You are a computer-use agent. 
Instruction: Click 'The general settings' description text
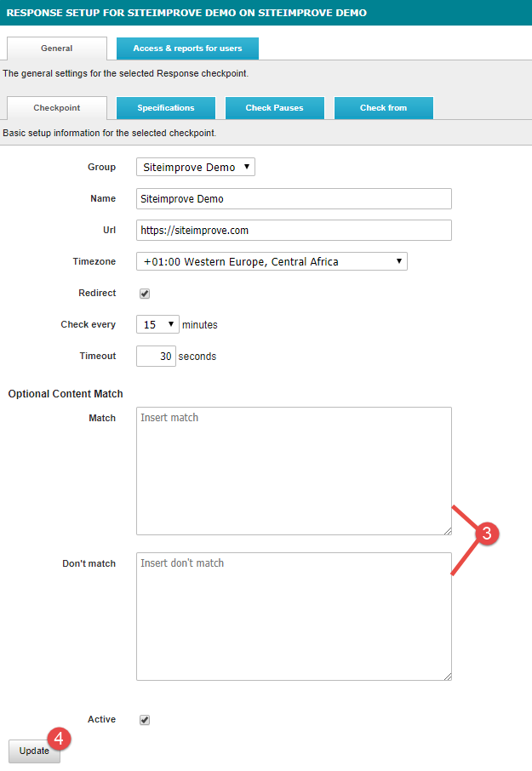coord(125,74)
